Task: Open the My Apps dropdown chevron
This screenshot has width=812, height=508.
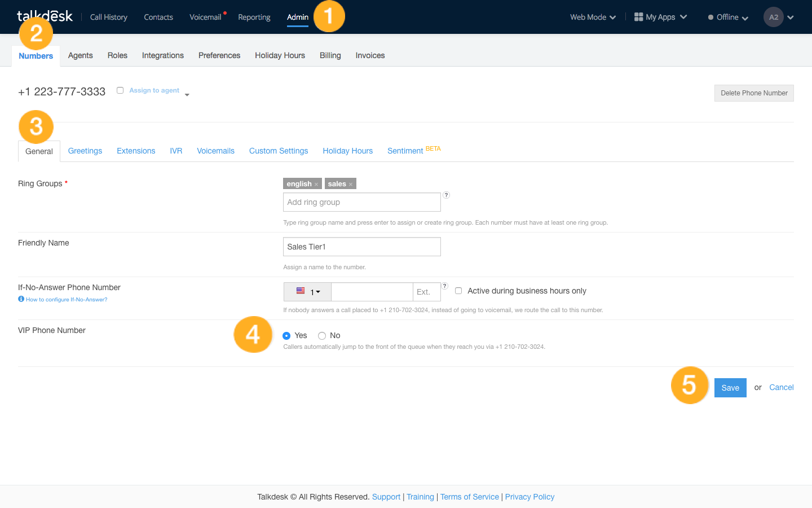Action: point(683,17)
